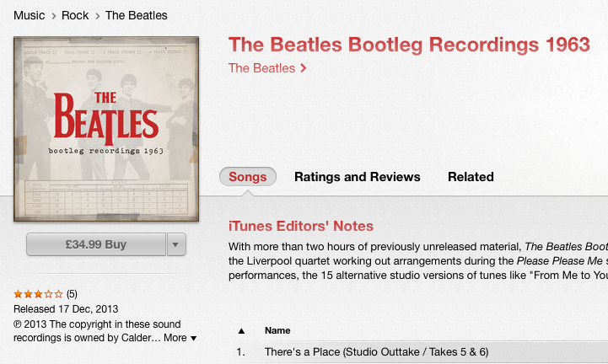Image resolution: width=608 pixels, height=364 pixels.
Task: Sort tracks by the Name column
Action: click(277, 330)
